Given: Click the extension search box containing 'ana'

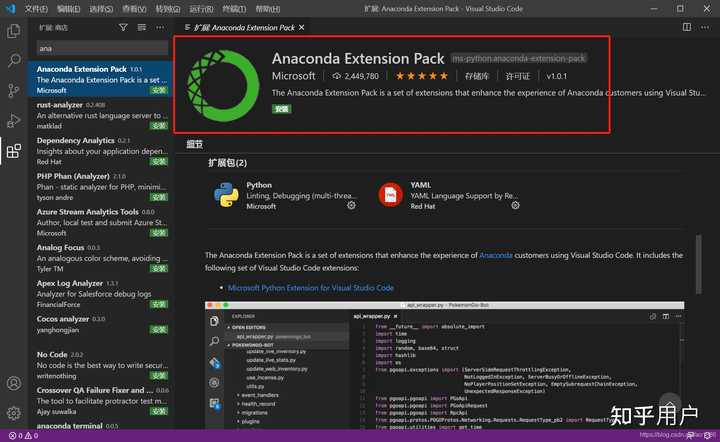Looking at the screenshot, I should [100, 47].
